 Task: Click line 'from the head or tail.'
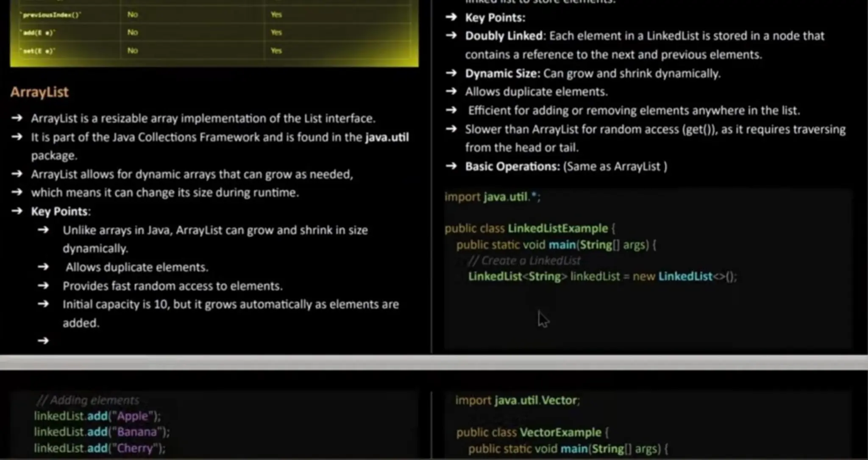[x=522, y=148]
